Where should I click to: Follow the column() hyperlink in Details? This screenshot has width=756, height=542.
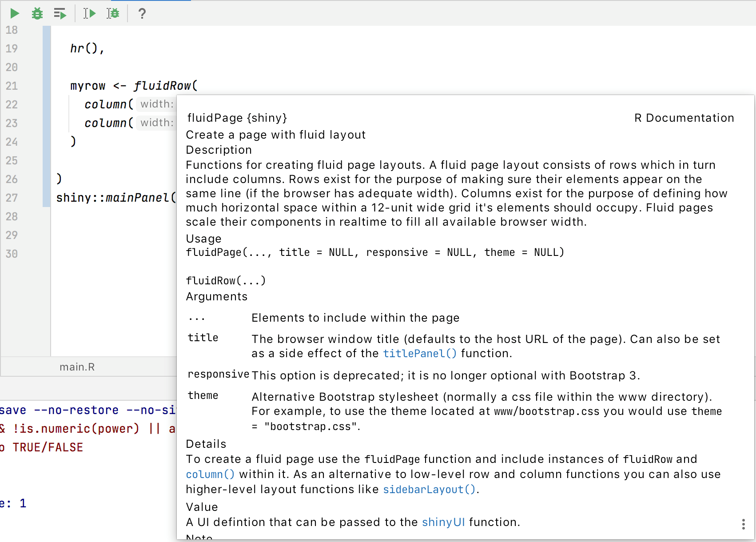point(210,474)
